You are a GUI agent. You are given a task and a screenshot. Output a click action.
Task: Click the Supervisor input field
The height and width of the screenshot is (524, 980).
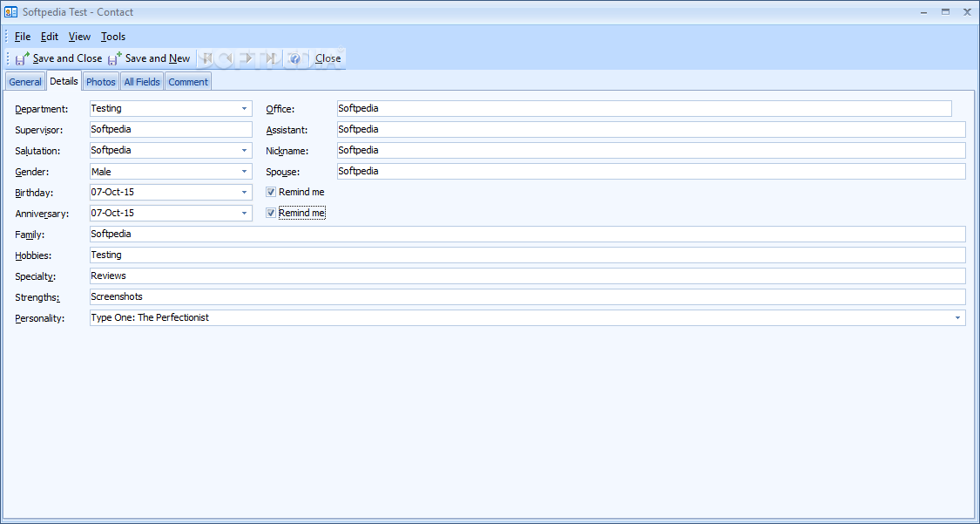click(x=172, y=129)
